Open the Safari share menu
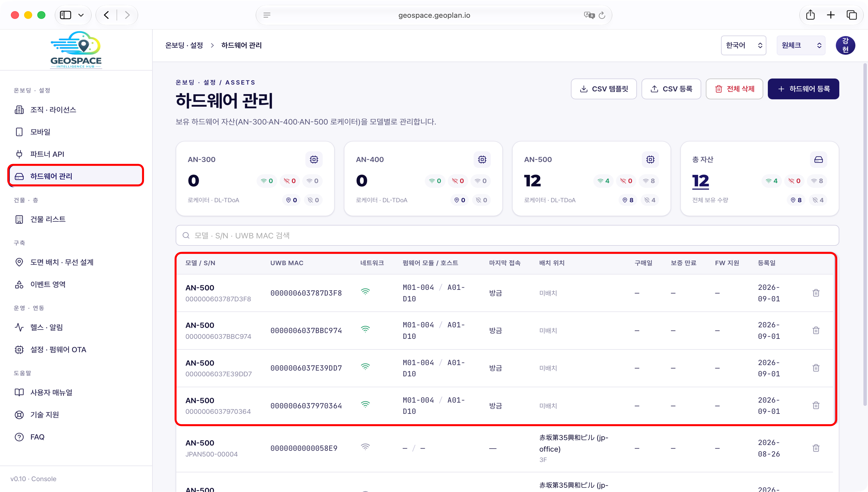This screenshot has height=492, width=868. pyautogui.click(x=810, y=15)
